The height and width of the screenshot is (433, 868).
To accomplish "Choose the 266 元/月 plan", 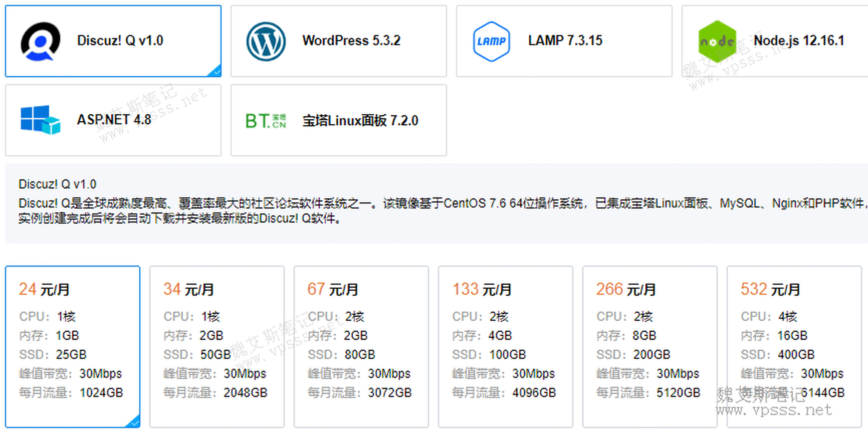I will click(x=650, y=347).
